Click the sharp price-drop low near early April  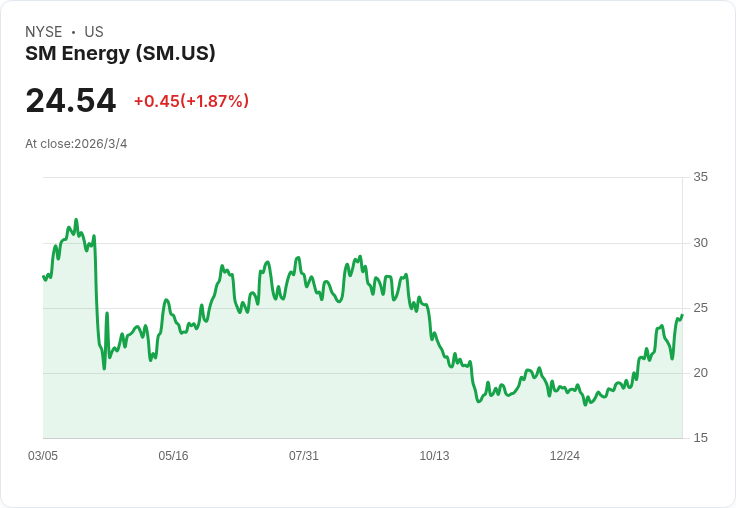pos(104,368)
